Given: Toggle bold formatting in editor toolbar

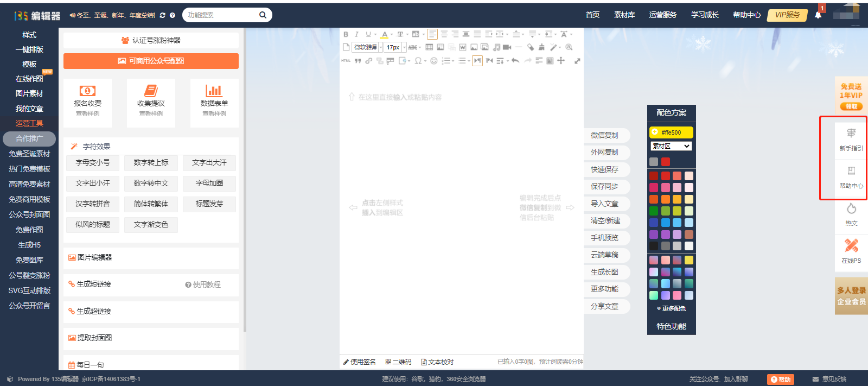Looking at the screenshot, I should click(x=346, y=34).
